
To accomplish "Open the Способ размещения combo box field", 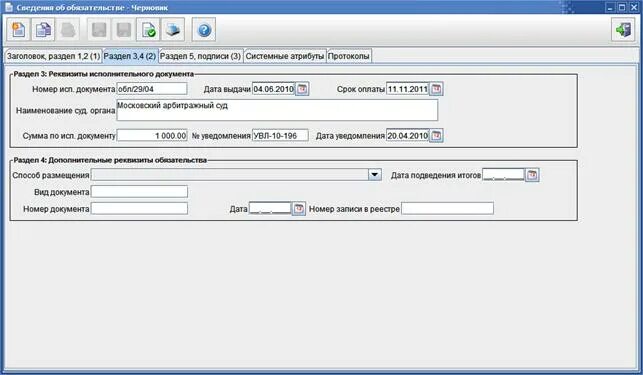I will click(x=236, y=175).
